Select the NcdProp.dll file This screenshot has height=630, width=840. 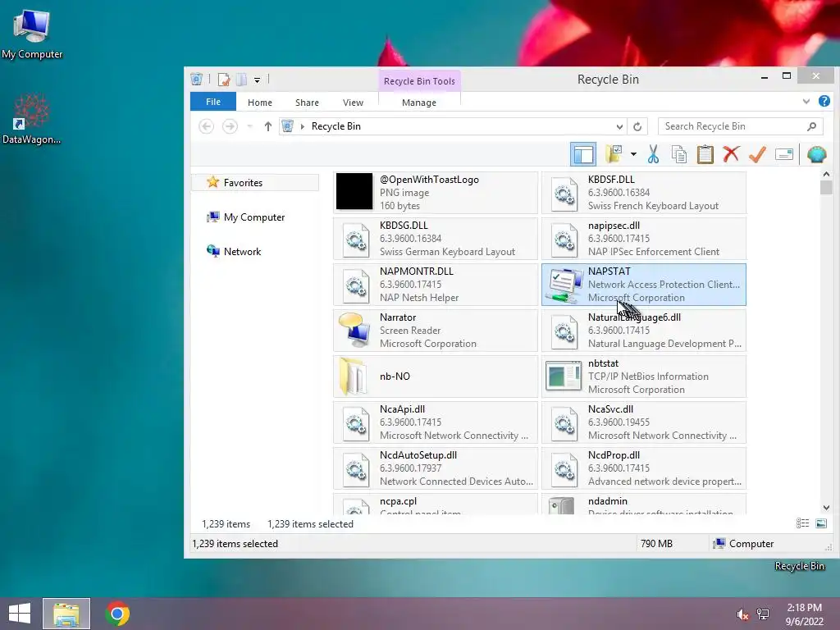[643, 468]
